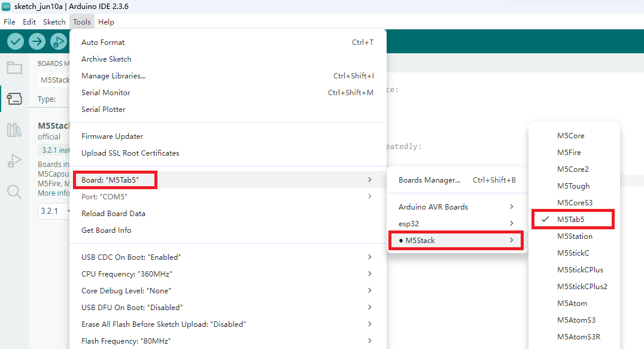Open the Boards Manager sidebar icon
This screenshot has width=644, height=349.
tap(14, 99)
